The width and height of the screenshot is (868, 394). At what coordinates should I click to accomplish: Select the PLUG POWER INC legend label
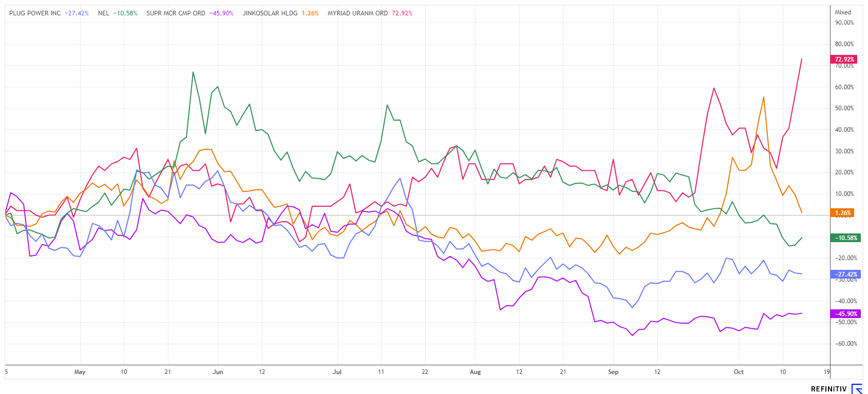tap(35, 13)
